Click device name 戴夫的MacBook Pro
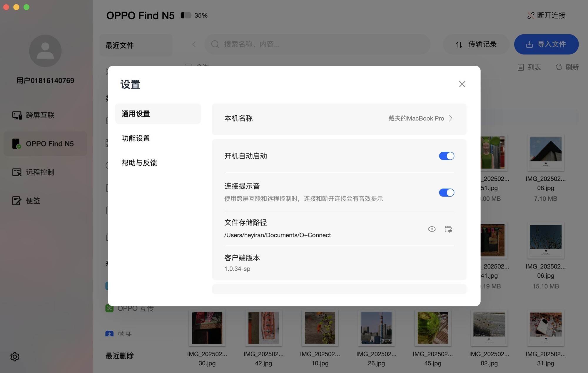 pyautogui.click(x=416, y=118)
